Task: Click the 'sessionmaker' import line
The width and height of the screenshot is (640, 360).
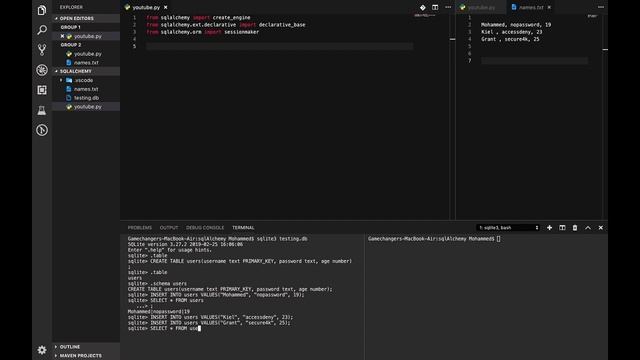Action: tap(202, 32)
